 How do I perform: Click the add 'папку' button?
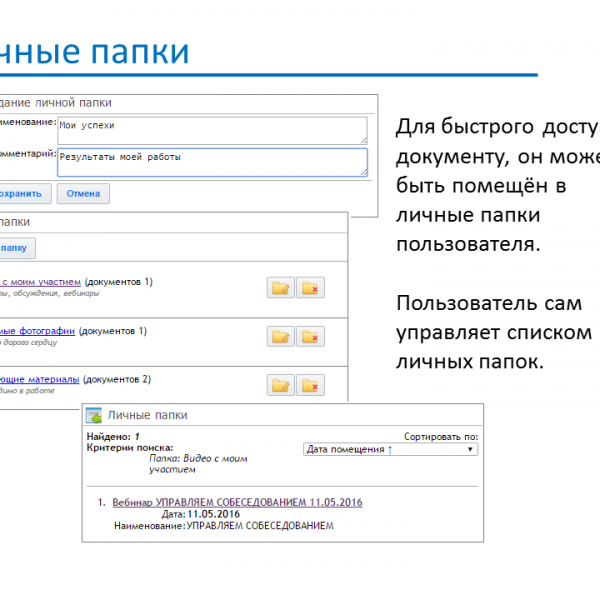pyautogui.click(x=16, y=248)
